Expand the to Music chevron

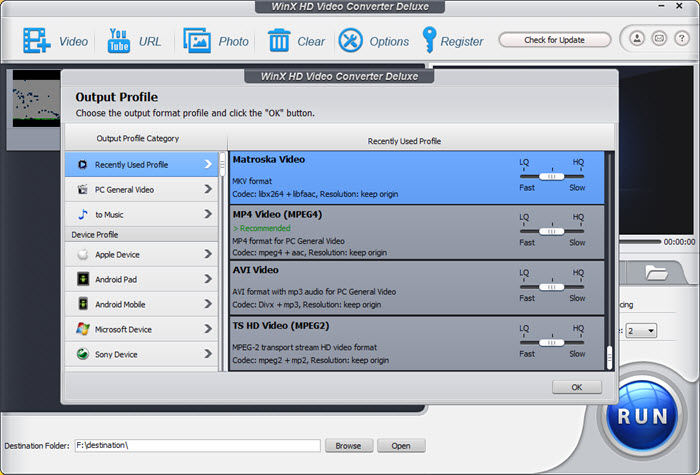click(208, 214)
